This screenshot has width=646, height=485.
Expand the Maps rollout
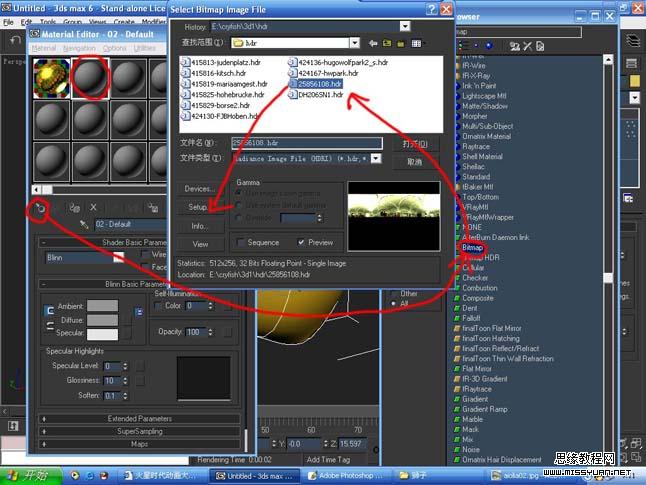pyautogui.click(x=139, y=444)
